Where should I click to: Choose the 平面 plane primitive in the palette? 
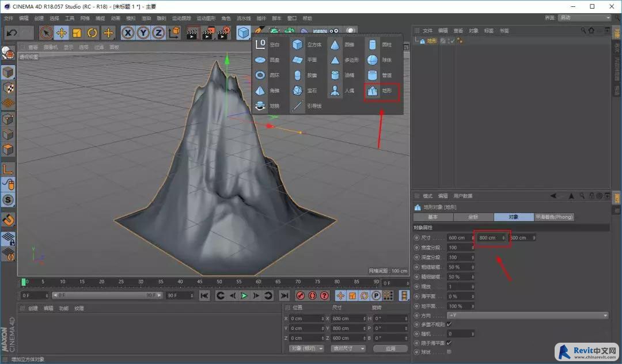pos(305,60)
